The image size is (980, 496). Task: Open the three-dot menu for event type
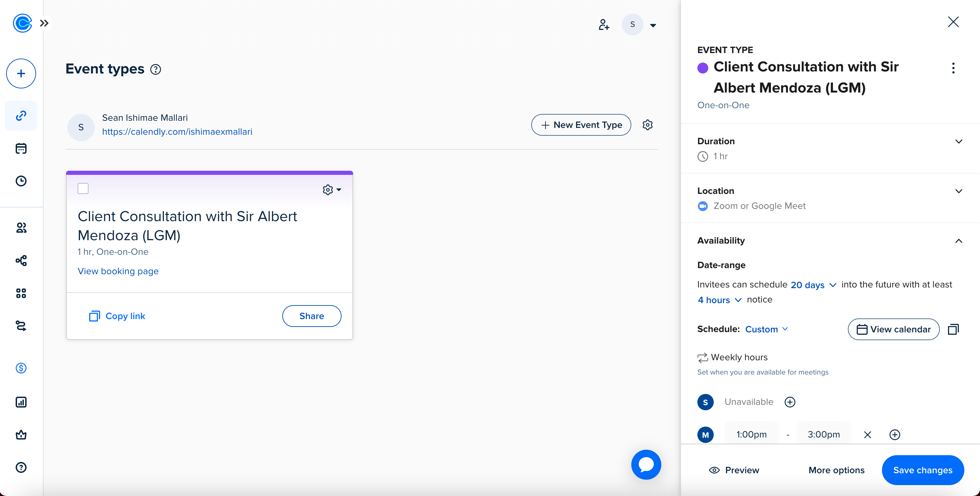tap(953, 68)
